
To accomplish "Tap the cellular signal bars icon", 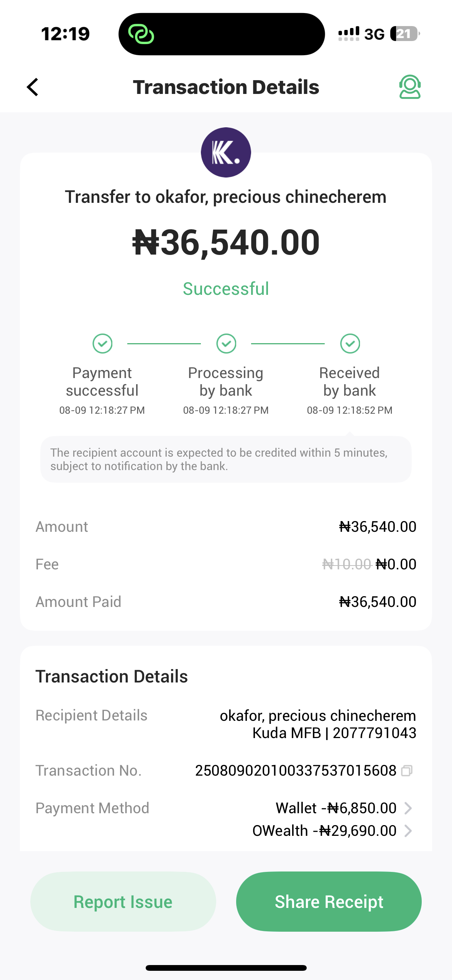I will tap(348, 34).
